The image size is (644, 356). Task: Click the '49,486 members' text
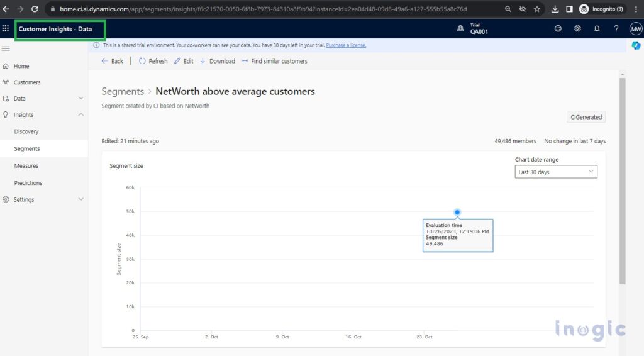(x=515, y=141)
